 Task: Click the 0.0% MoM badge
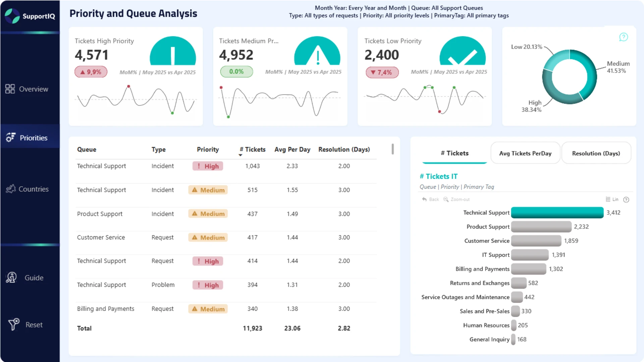pyautogui.click(x=236, y=72)
